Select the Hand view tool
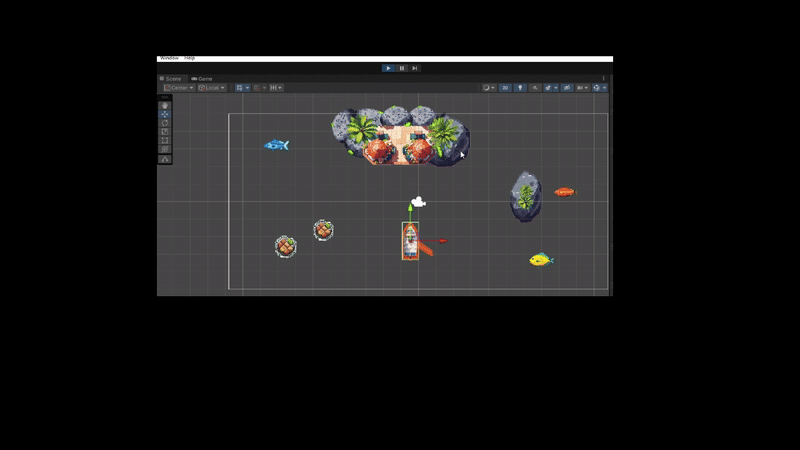The image size is (800, 450). [164, 106]
